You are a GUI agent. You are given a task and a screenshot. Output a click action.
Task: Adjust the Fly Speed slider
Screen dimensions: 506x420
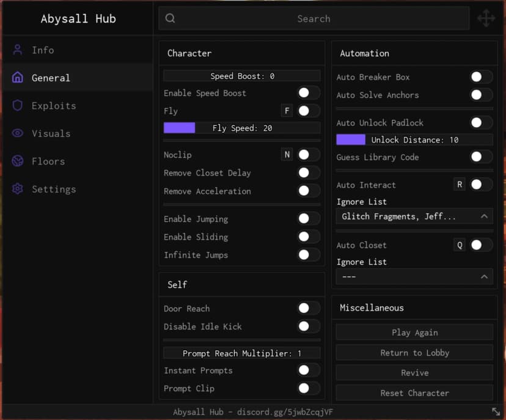point(242,128)
